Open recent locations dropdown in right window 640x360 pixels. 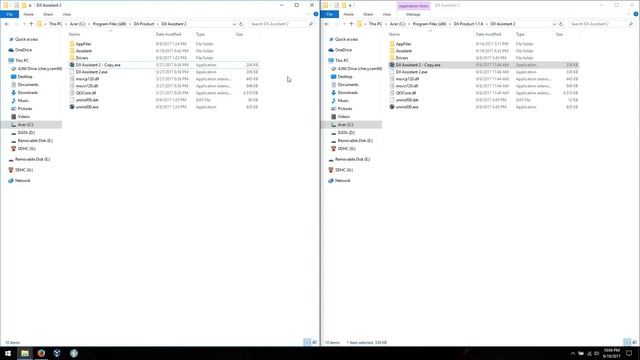344,24
